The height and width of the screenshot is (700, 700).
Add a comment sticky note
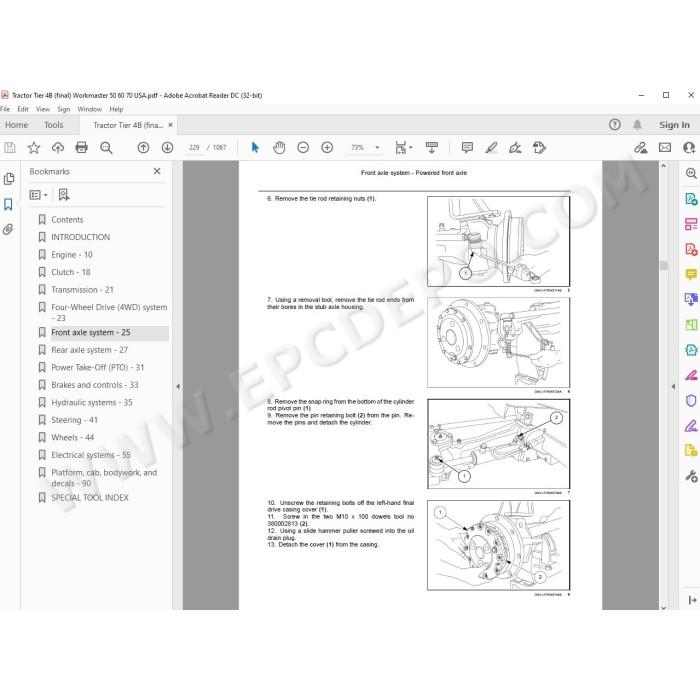click(x=467, y=147)
